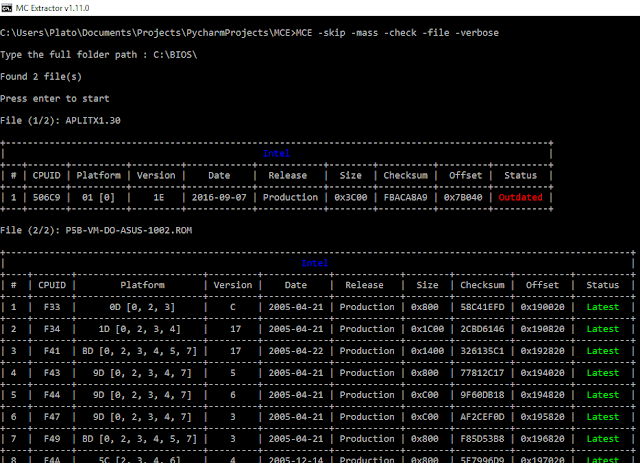Screen dimensions: 640x463
Task: Click the MCE -skip -mass command line
Action: (397, 33)
